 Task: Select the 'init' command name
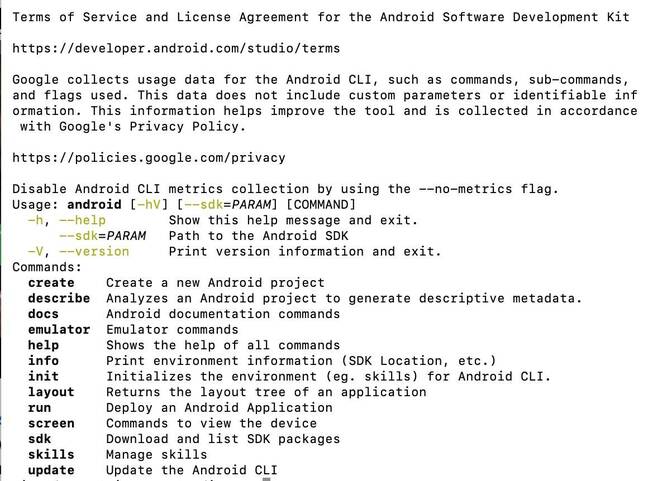point(43,376)
